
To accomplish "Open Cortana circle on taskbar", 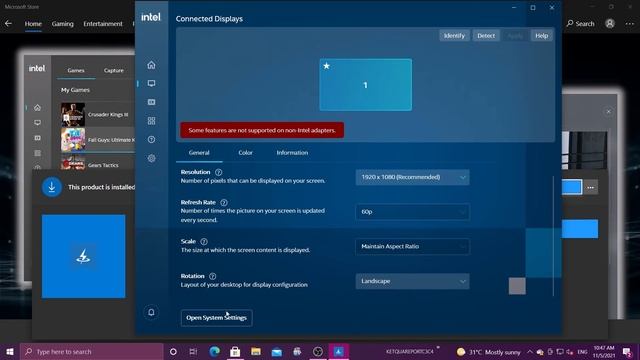I will (x=173, y=351).
